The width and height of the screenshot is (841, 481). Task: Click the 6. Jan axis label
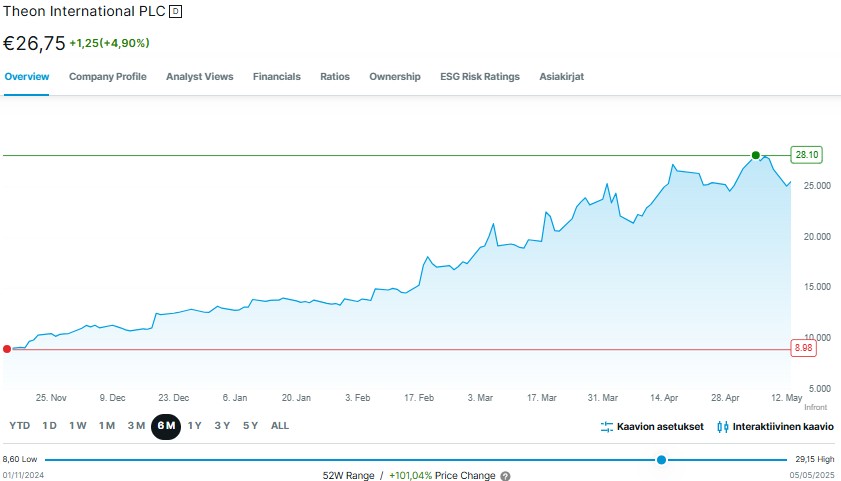pyautogui.click(x=235, y=398)
